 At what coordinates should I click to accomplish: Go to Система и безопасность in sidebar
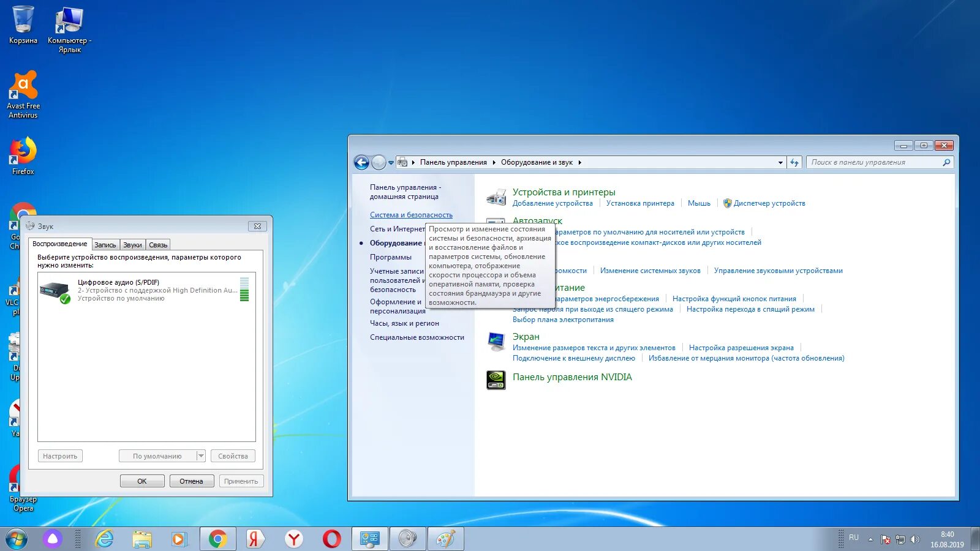[x=411, y=215]
